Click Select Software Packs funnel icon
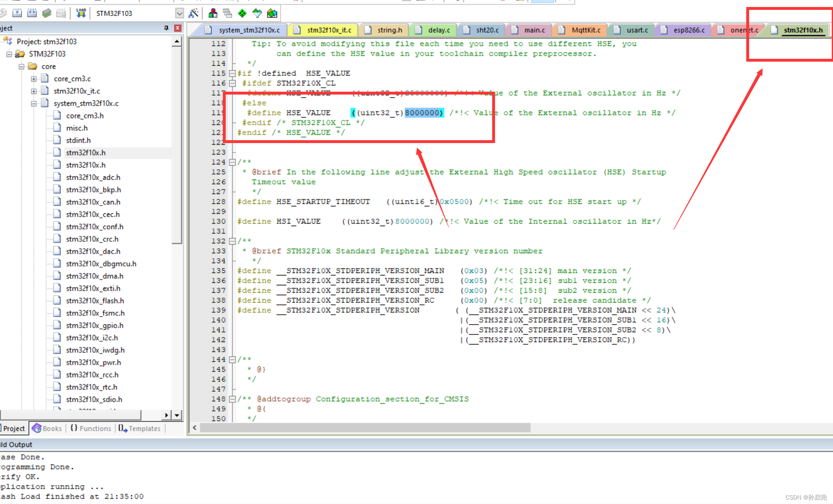Screen dimensions: 833x504 (x=257, y=13)
